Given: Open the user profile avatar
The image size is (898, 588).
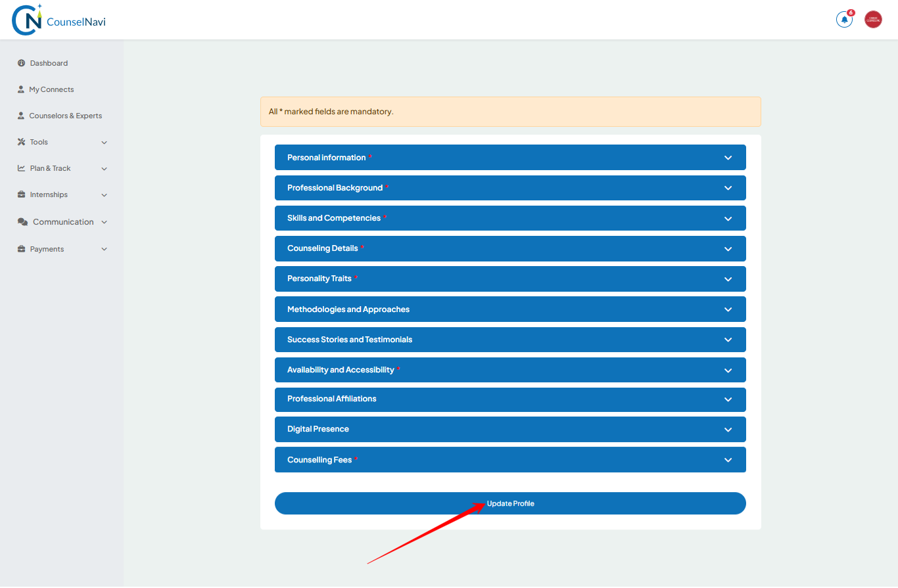Looking at the screenshot, I should (873, 20).
